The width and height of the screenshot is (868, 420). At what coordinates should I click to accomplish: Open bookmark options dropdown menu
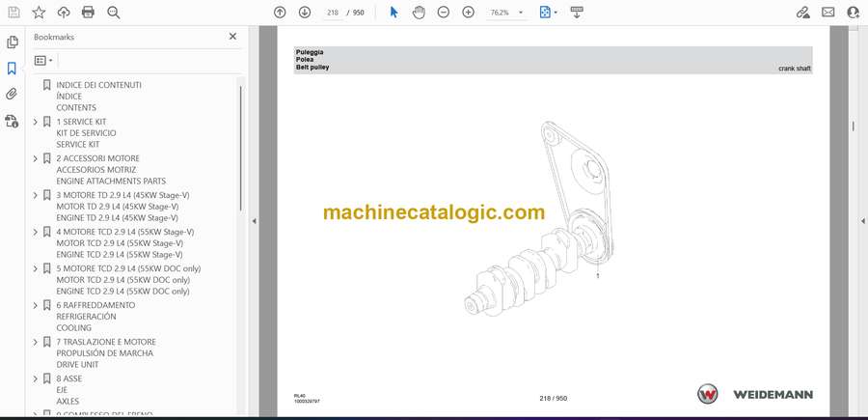43,61
